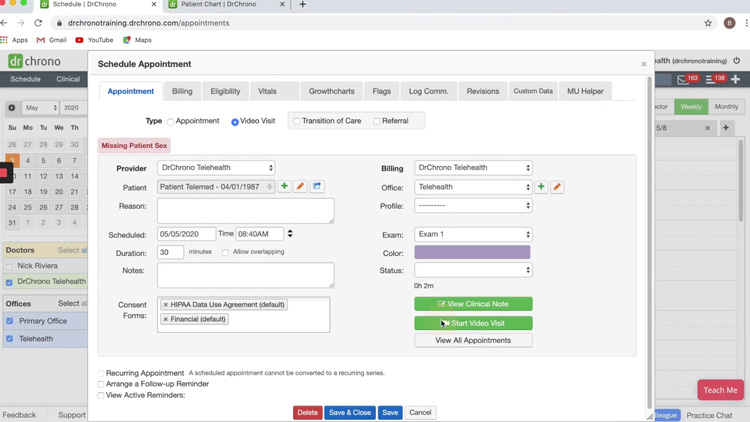This screenshot has height=422, width=750.
Task: Click the green add patient plus icon
Action: (x=284, y=186)
